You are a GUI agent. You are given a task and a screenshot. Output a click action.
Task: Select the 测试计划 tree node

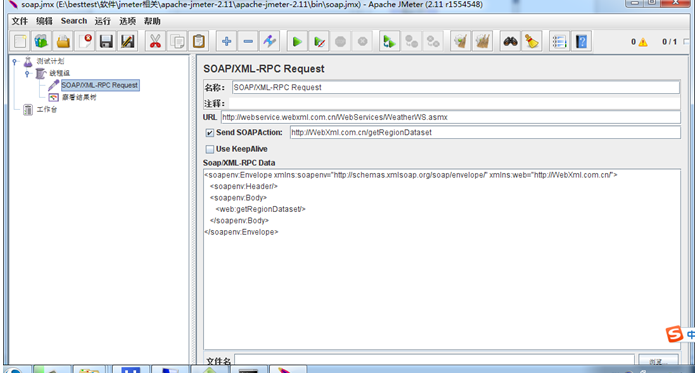click(x=50, y=61)
